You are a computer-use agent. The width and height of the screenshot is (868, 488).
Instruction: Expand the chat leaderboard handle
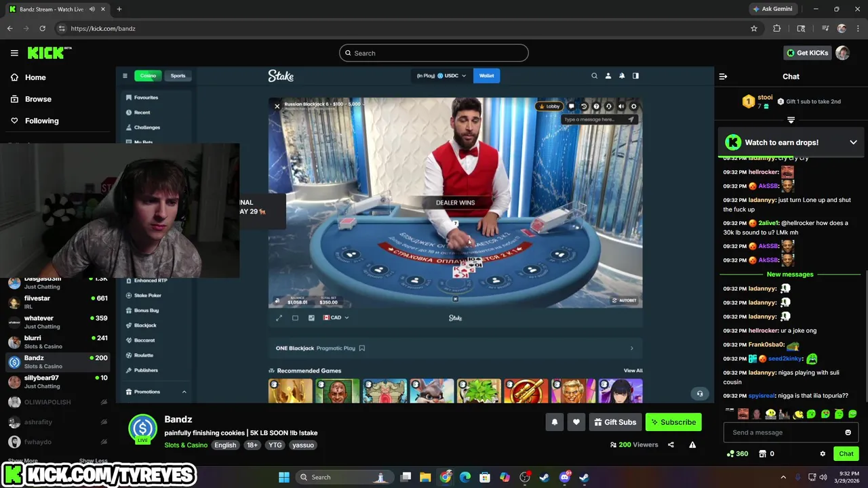tap(791, 120)
